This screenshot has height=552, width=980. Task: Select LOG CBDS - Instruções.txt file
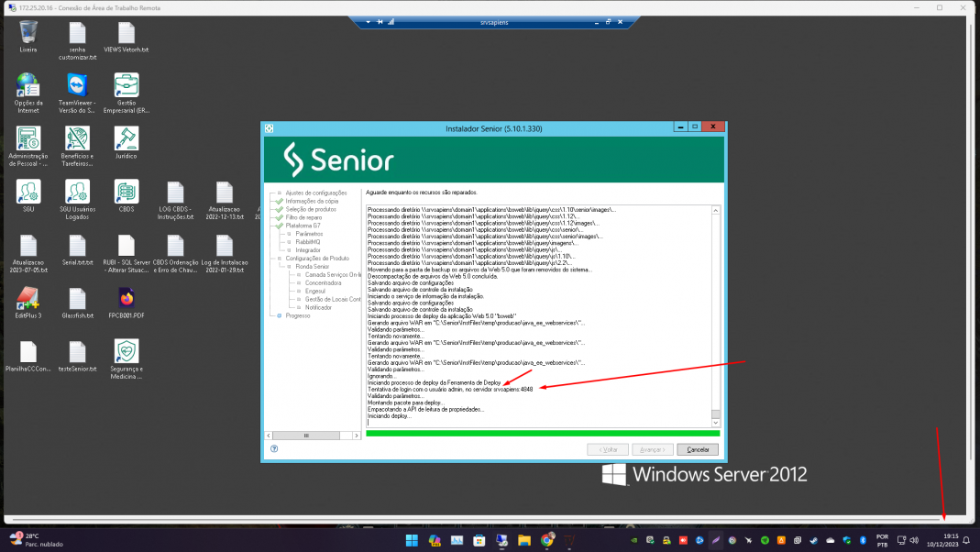point(176,201)
